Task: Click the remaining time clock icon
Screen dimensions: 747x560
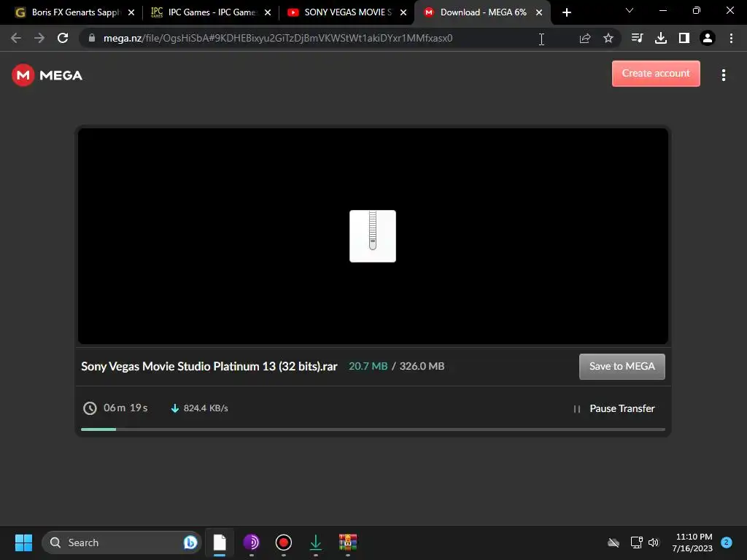Action: coord(90,408)
